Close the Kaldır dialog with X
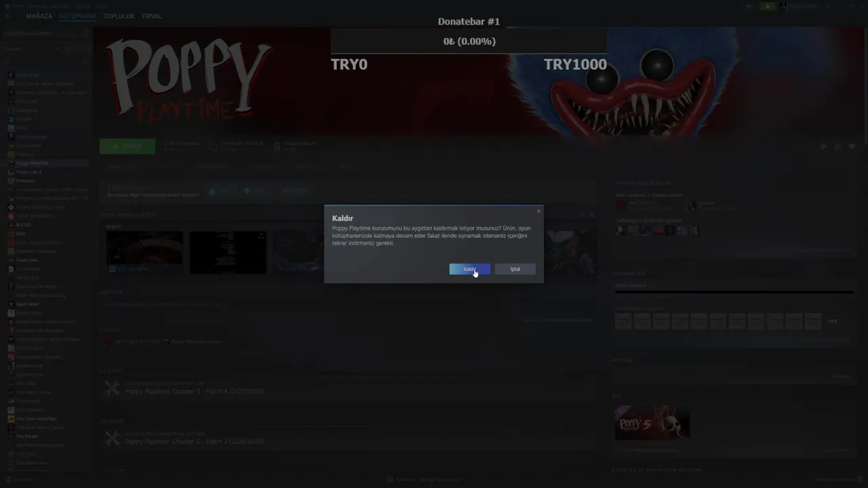Screen dimensions: 868x488 click(538, 211)
